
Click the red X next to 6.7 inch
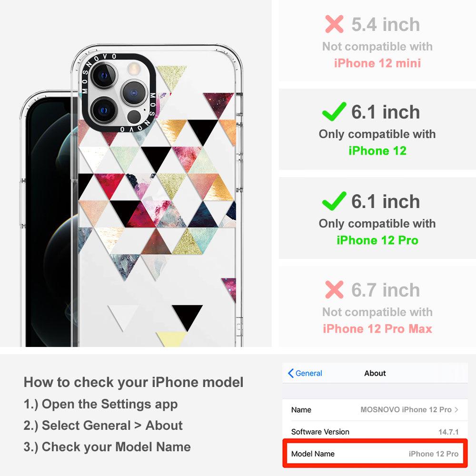click(x=334, y=289)
